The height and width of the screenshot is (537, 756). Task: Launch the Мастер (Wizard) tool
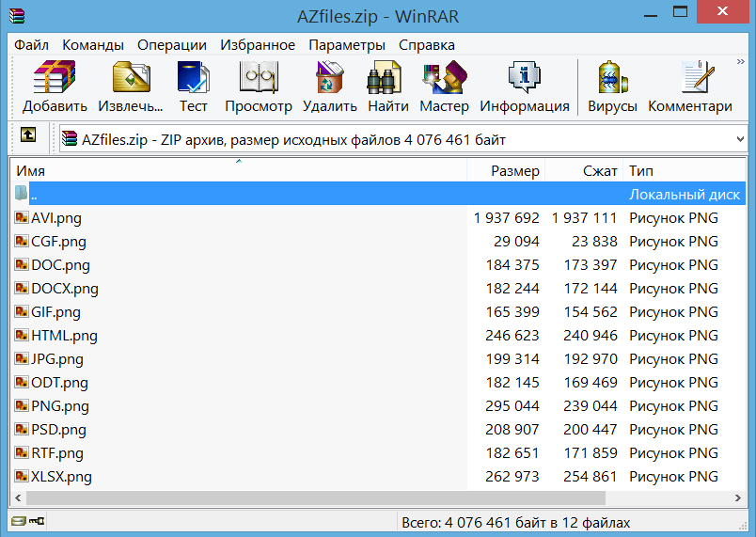pyautogui.click(x=445, y=77)
